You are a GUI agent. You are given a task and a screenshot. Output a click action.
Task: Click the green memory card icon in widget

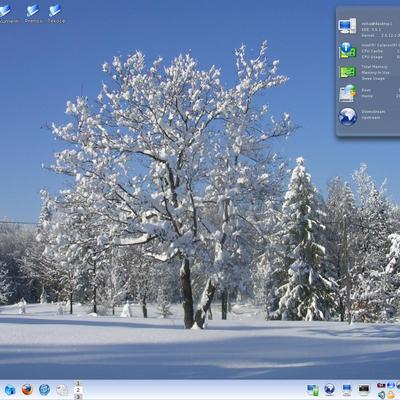pyautogui.click(x=348, y=72)
